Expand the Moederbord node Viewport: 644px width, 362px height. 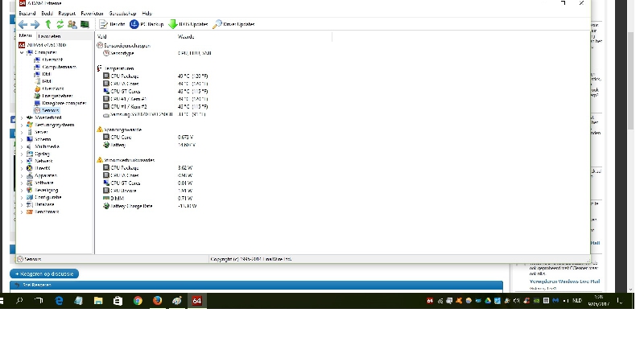[x=22, y=117]
